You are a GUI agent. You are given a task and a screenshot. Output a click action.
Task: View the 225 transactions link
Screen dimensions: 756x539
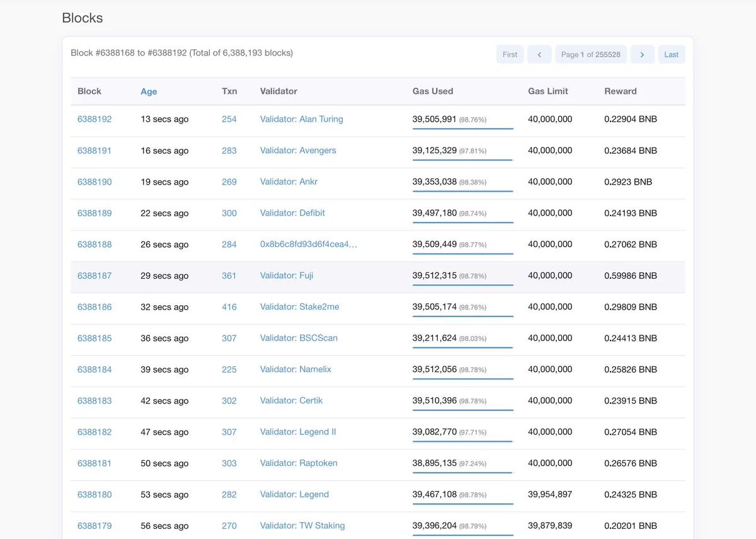point(229,369)
